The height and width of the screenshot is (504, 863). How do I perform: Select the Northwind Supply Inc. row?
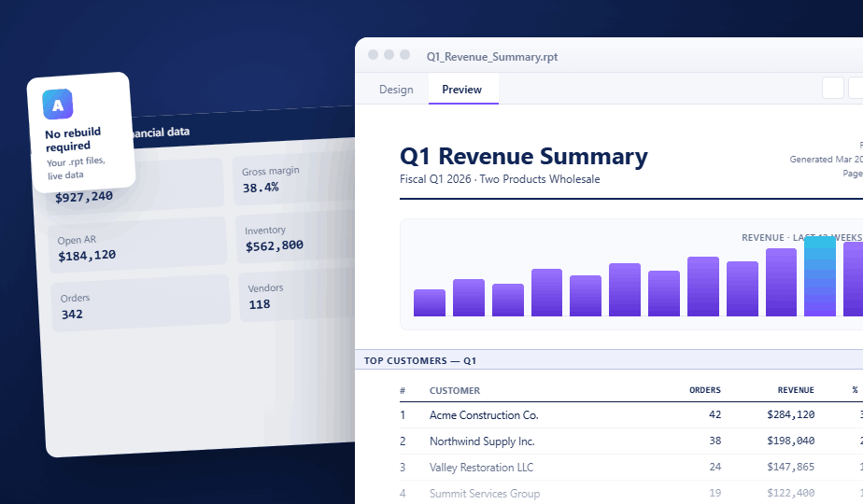(x=481, y=441)
